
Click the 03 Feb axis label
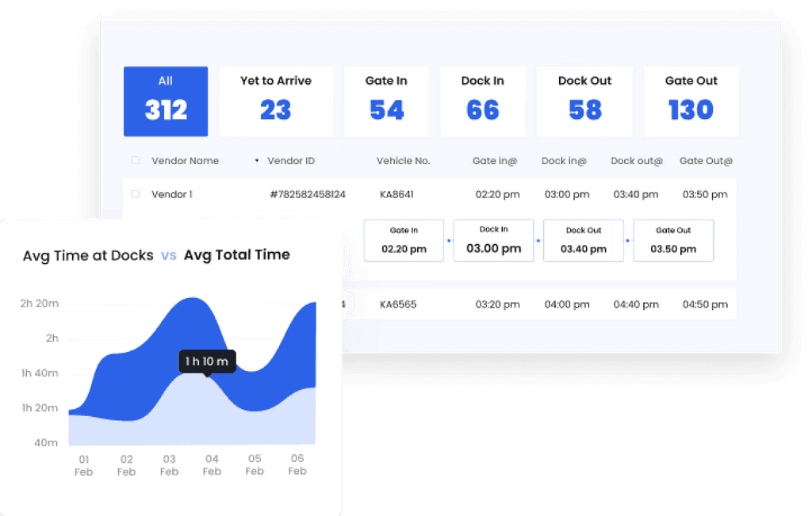coord(170,465)
